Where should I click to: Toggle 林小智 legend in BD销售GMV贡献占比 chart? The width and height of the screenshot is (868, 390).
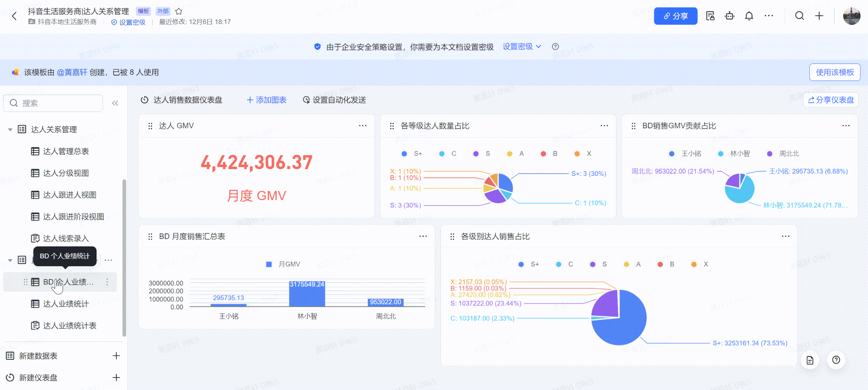(x=735, y=154)
